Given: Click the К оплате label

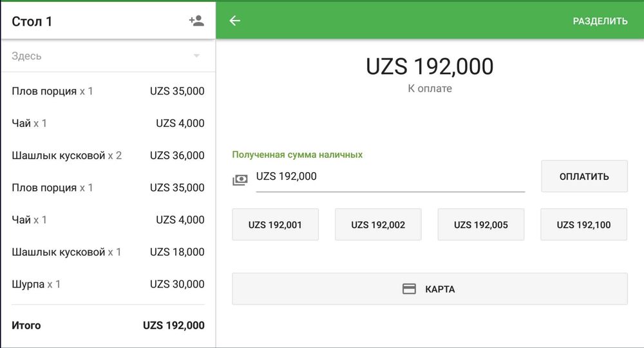Looking at the screenshot, I should coord(430,88).
